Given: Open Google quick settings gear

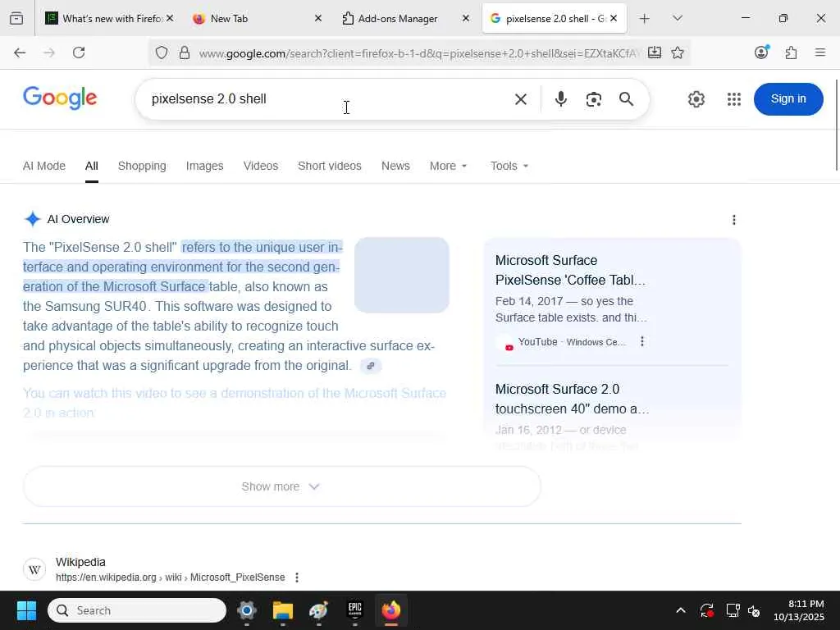Looking at the screenshot, I should click(696, 99).
